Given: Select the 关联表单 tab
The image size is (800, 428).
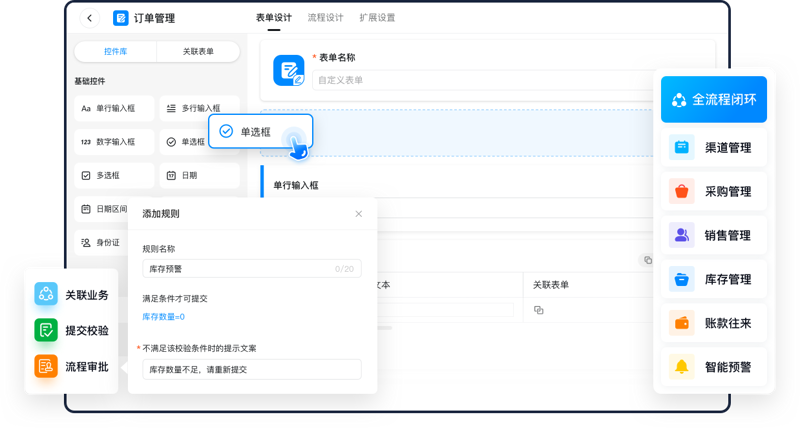Looking at the screenshot, I should tap(198, 52).
